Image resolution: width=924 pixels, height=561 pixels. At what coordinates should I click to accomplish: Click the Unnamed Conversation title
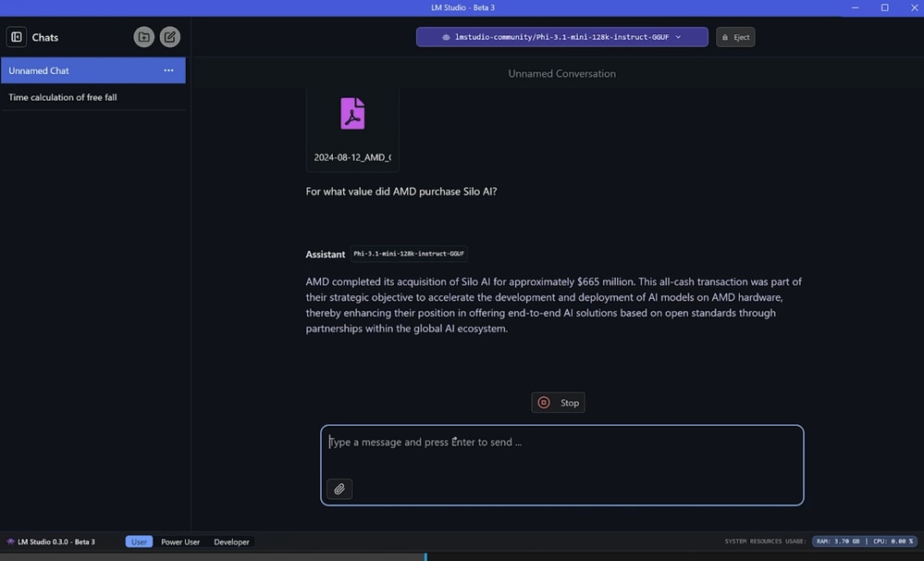[x=562, y=74]
